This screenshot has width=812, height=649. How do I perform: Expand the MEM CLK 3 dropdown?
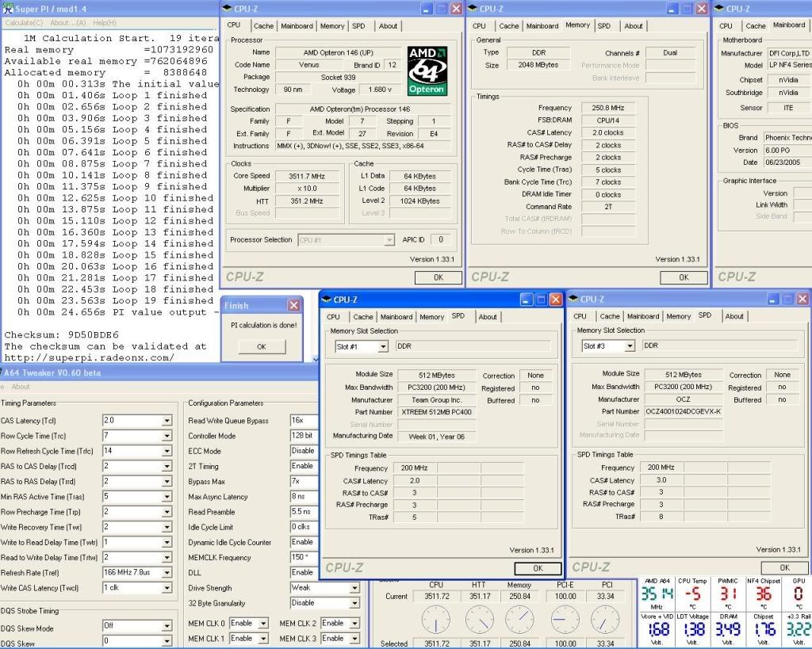(x=354, y=639)
